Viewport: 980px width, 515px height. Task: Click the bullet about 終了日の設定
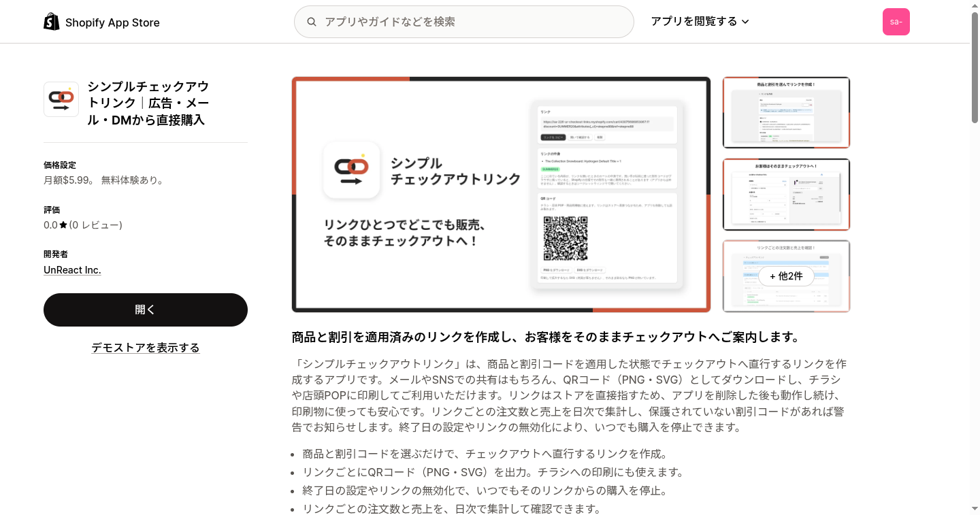[485, 491]
